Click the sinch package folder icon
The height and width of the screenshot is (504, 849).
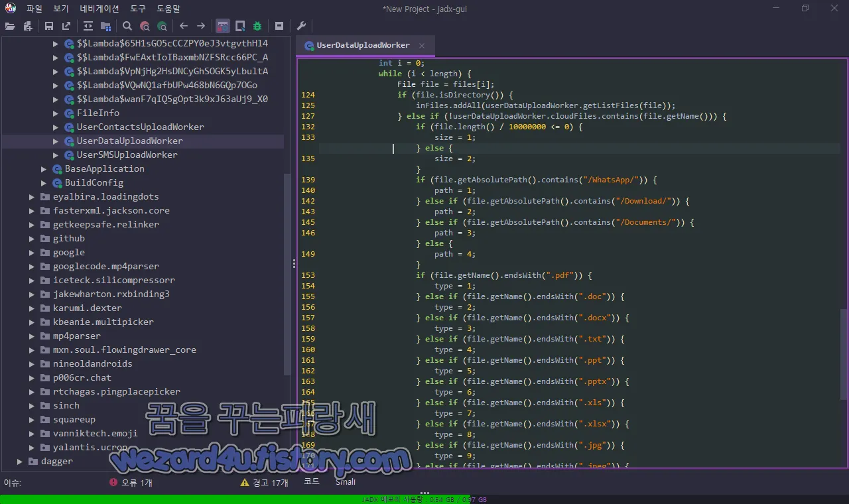coord(45,405)
